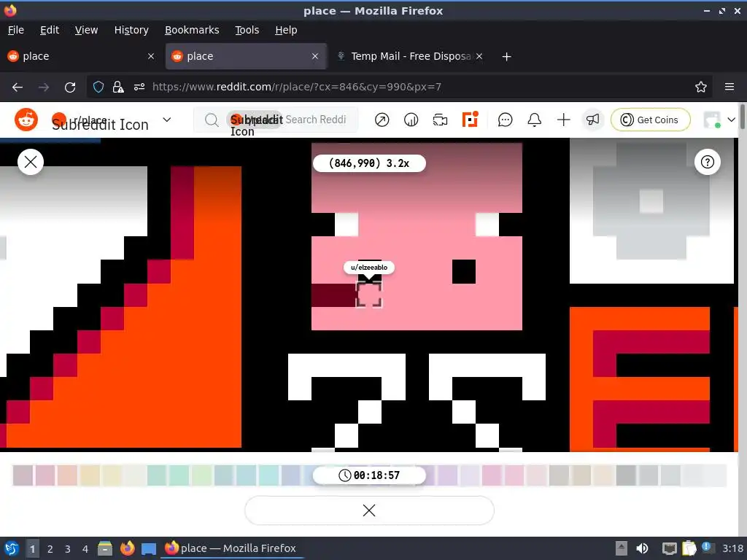Click the blue show desktop taskbar icon
747x560 pixels.
click(149, 548)
